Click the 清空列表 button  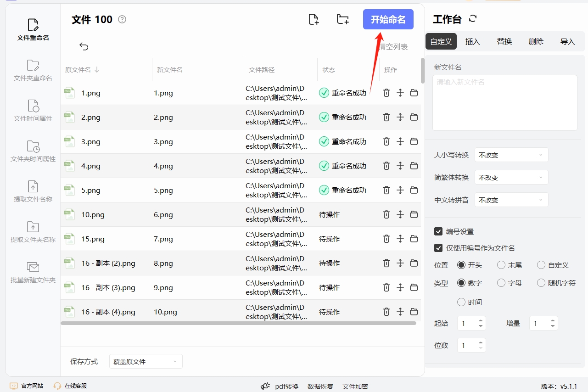pos(393,46)
